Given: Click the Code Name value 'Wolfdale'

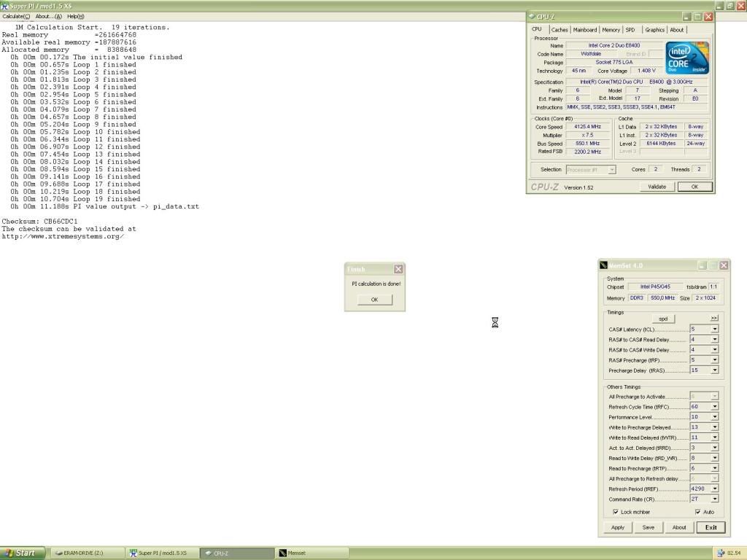Looking at the screenshot, I should pos(591,54).
